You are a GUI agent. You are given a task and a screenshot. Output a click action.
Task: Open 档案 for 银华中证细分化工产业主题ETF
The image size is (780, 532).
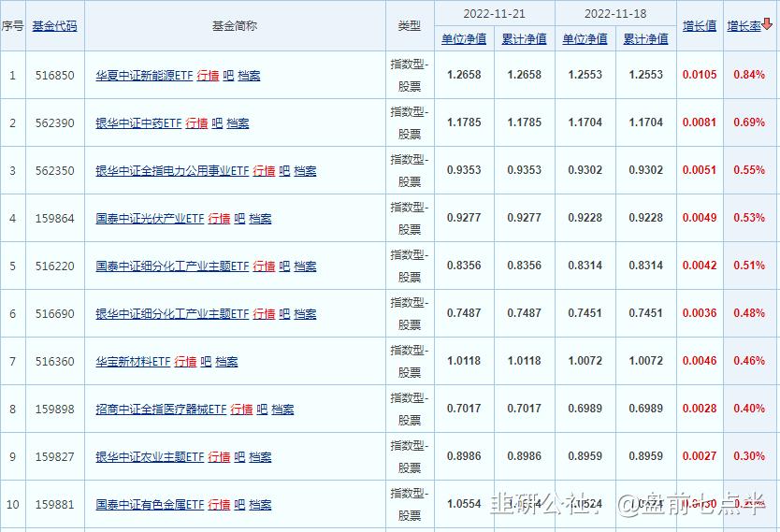point(305,314)
